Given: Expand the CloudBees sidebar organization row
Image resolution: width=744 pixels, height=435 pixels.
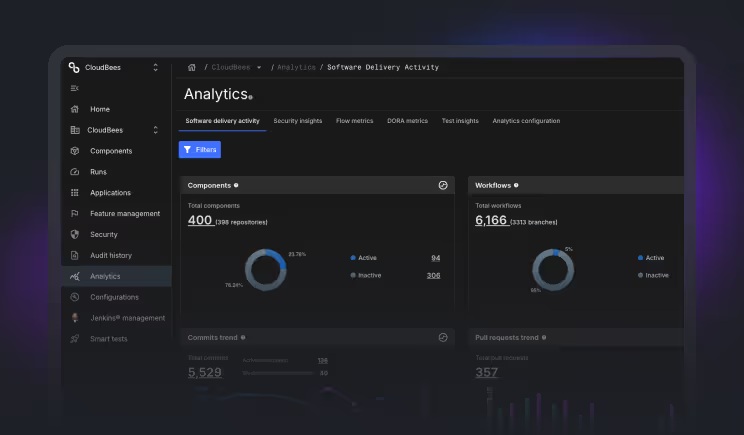Looking at the screenshot, I should [155, 130].
